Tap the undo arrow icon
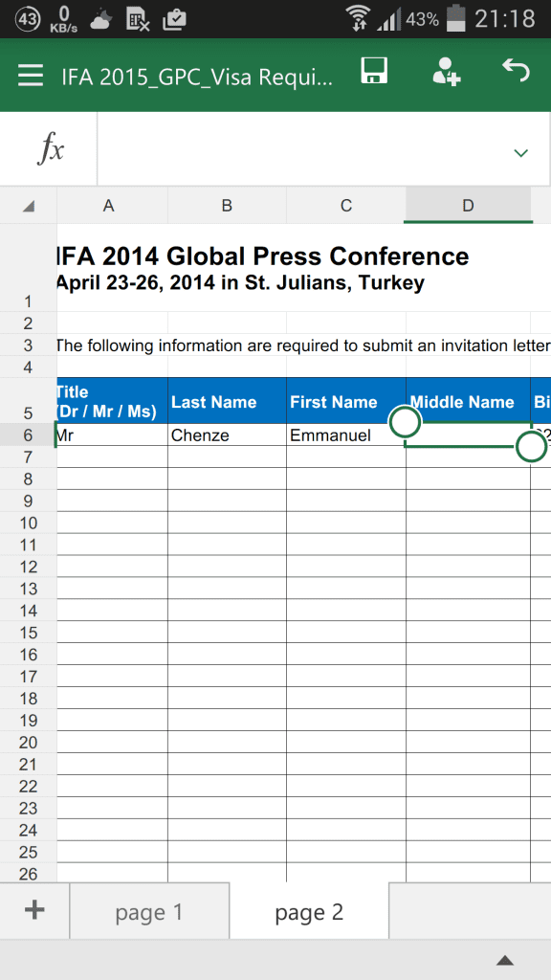The height and width of the screenshot is (980, 551). (516, 71)
